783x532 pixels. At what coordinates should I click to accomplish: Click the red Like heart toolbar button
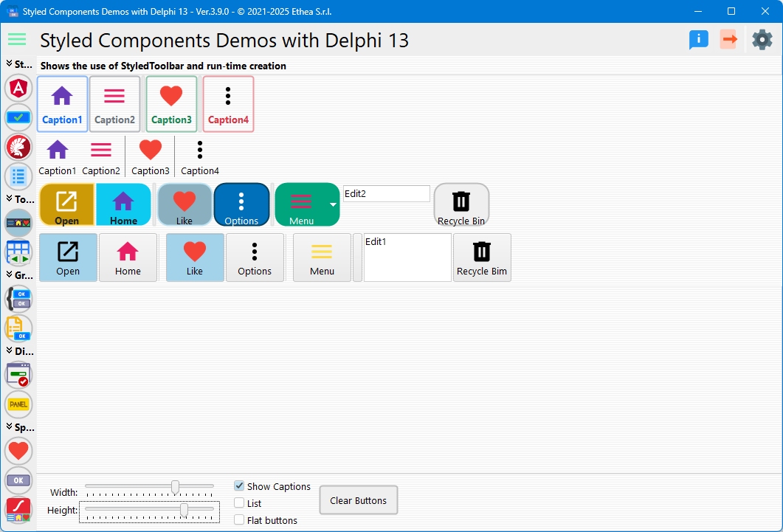point(184,204)
